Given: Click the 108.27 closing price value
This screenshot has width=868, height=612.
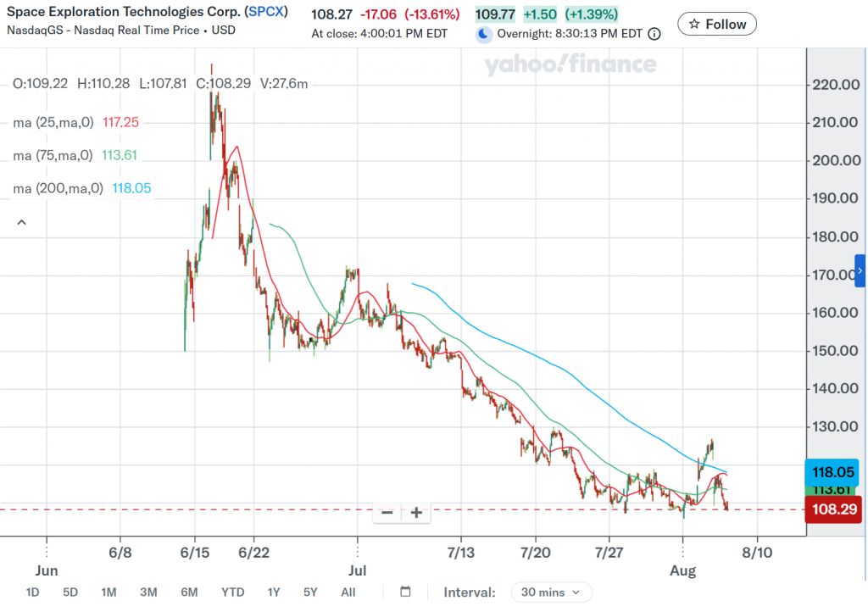Looking at the screenshot, I should [331, 14].
